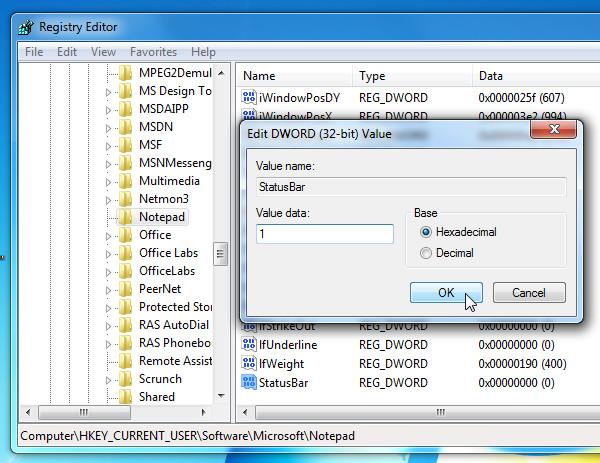Open the Favorites menu
The height and width of the screenshot is (463, 600).
coord(153,52)
